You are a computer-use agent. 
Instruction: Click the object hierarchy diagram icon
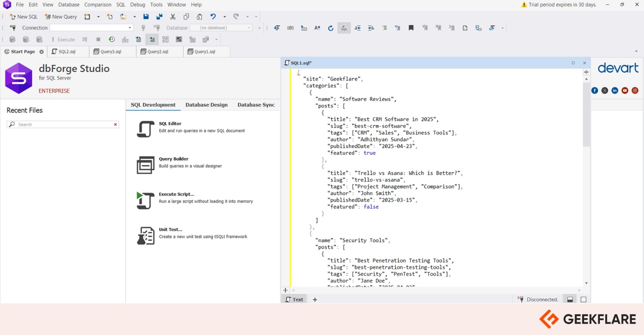(478, 28)
